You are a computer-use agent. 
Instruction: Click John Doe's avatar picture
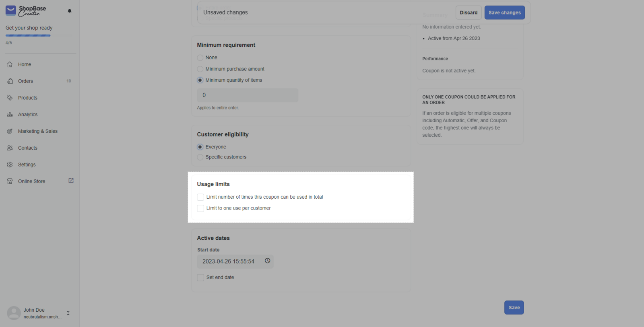(x=14, y=313)
